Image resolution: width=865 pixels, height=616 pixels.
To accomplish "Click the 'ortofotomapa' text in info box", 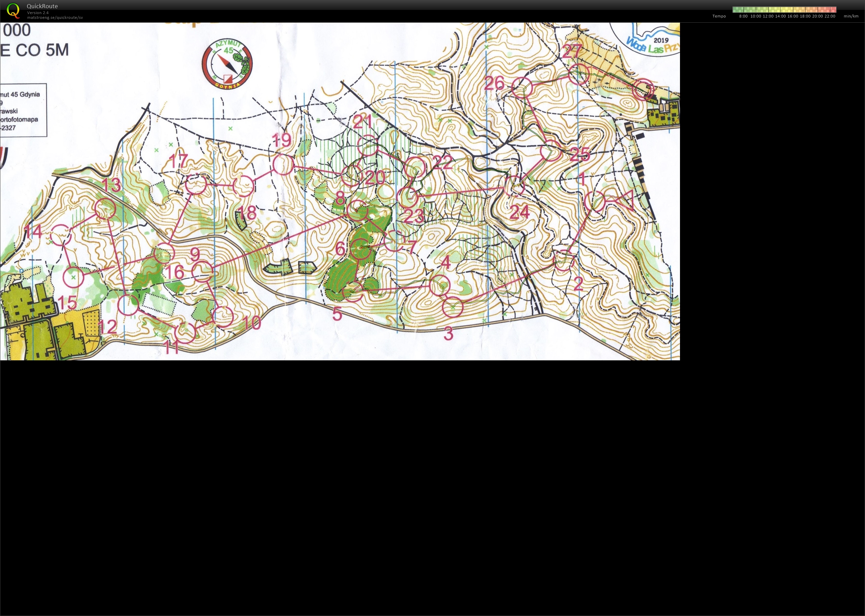I will point(19,119).
